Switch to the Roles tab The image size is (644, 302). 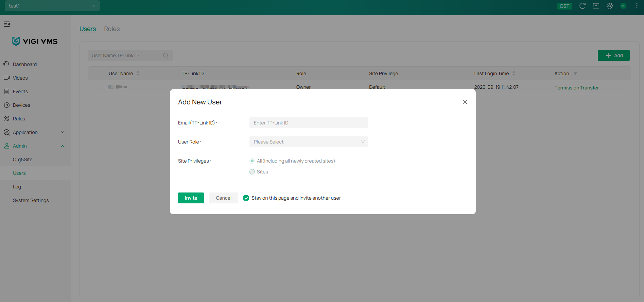pyautogui.click(x=112, y=29)
